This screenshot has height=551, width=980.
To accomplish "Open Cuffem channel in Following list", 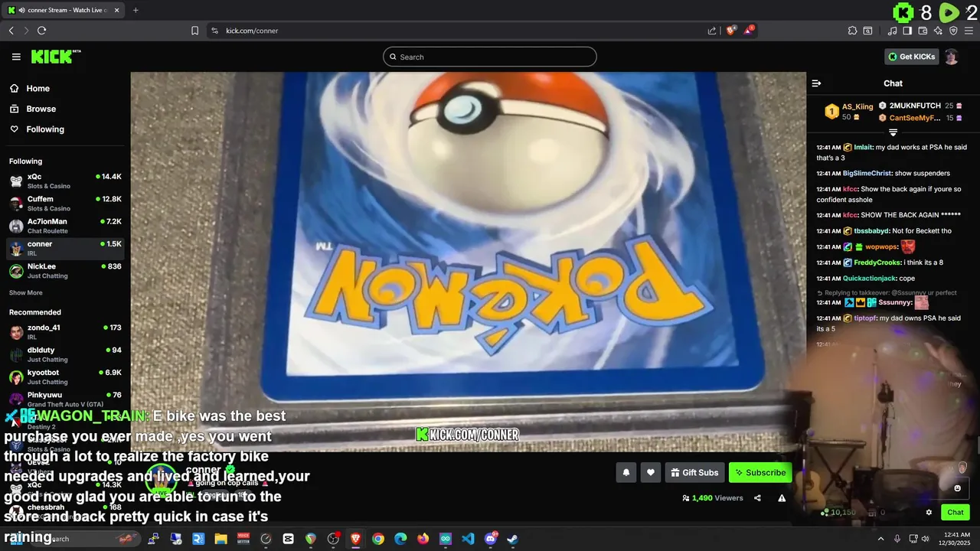I will (x=65, y=203).
